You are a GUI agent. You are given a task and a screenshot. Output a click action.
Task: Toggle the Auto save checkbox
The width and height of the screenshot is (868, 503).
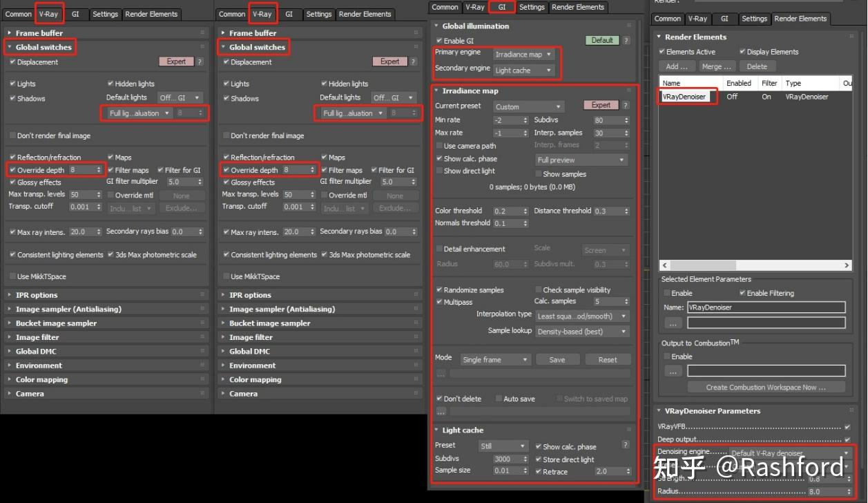pos(499,399)
